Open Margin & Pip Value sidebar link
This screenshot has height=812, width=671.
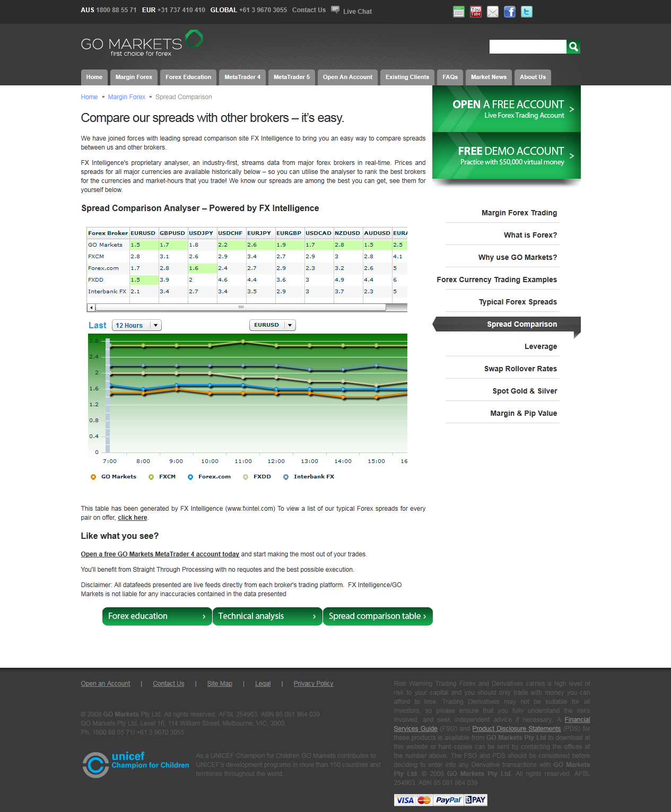[x=524, y=413]
